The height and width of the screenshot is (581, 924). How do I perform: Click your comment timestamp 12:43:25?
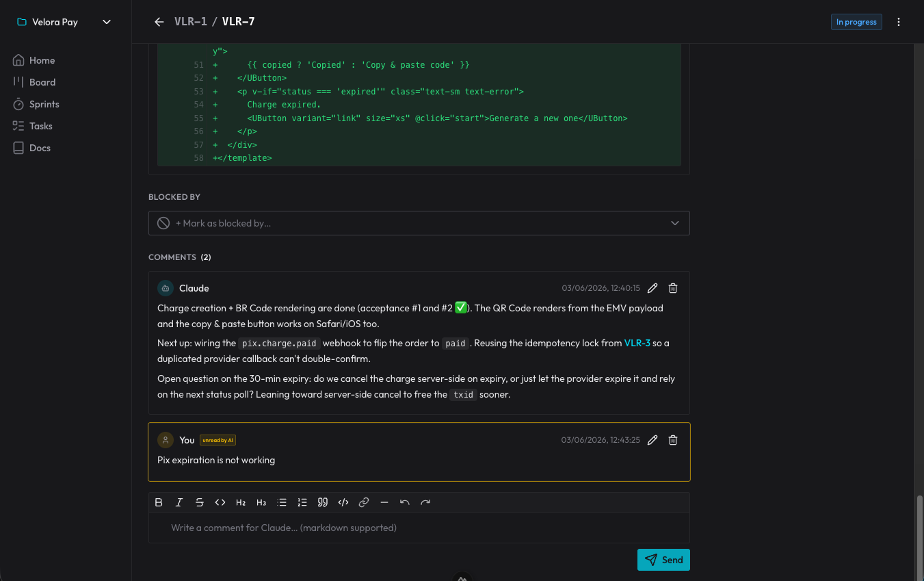click(x=600, y=440)
